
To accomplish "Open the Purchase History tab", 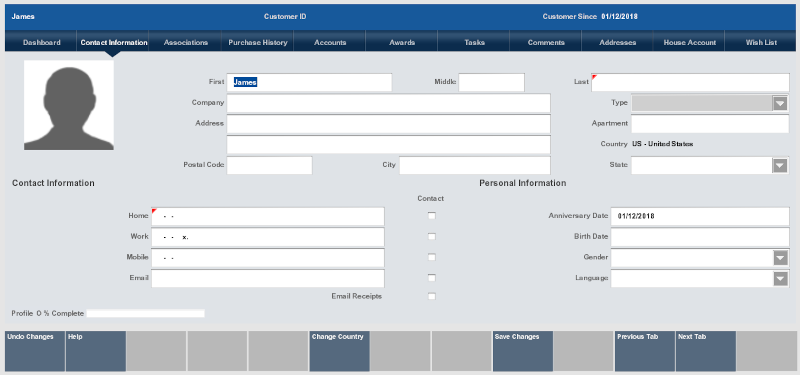I will [258, 42].
